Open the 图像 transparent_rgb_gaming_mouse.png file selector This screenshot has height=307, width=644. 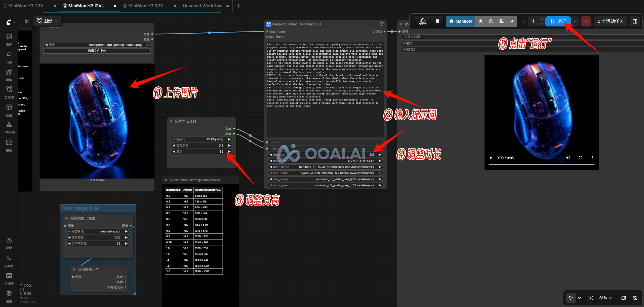(97, 45)
